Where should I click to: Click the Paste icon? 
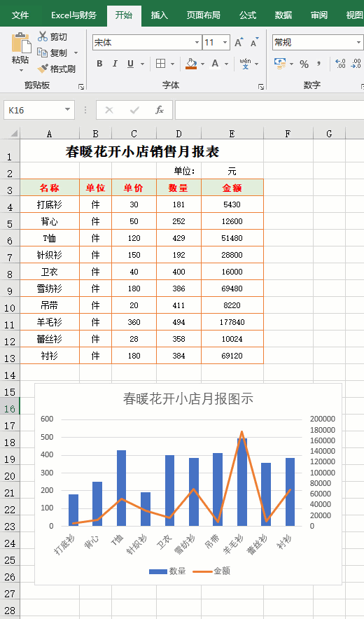tap(21, 43)
